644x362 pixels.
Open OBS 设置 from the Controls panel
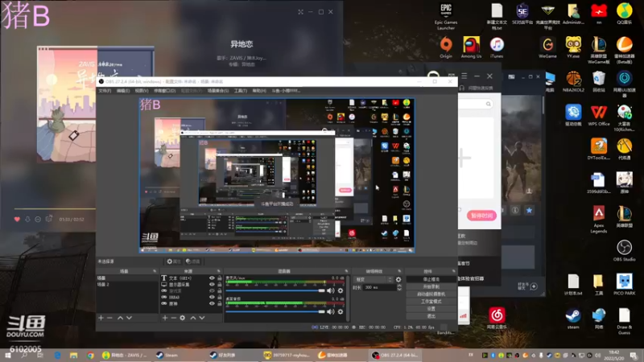point(431,309)
